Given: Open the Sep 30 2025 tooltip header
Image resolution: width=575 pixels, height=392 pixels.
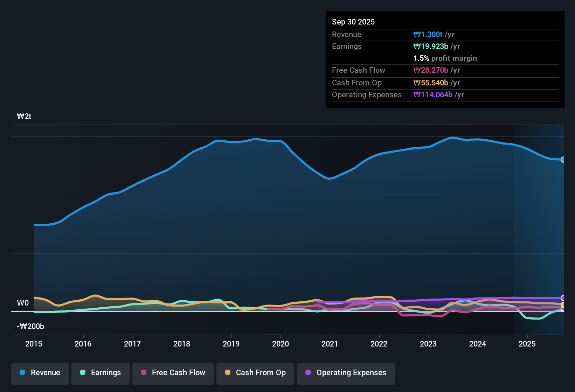Looking at the screenshot, I should (x=353, y=22).
